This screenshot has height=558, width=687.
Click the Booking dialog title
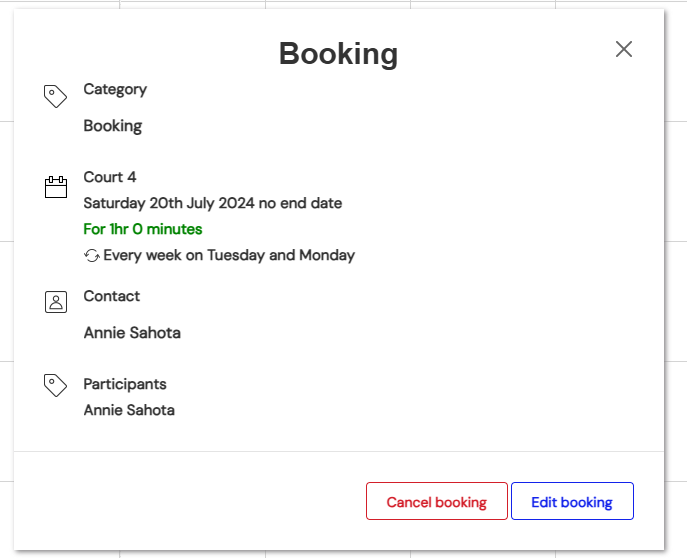click(338, 53)
